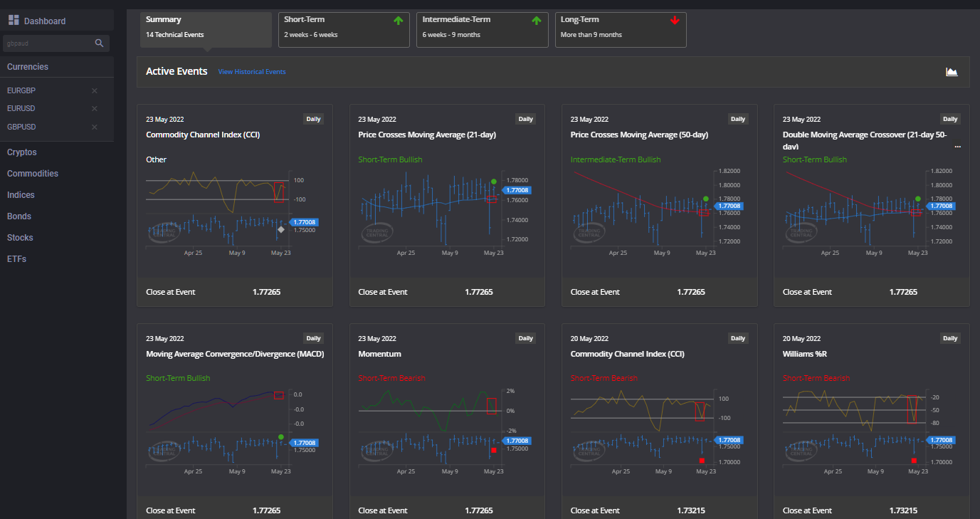Open the View Historical Events link
This screenshot has height=519, width=980.
tap(252, 72)
